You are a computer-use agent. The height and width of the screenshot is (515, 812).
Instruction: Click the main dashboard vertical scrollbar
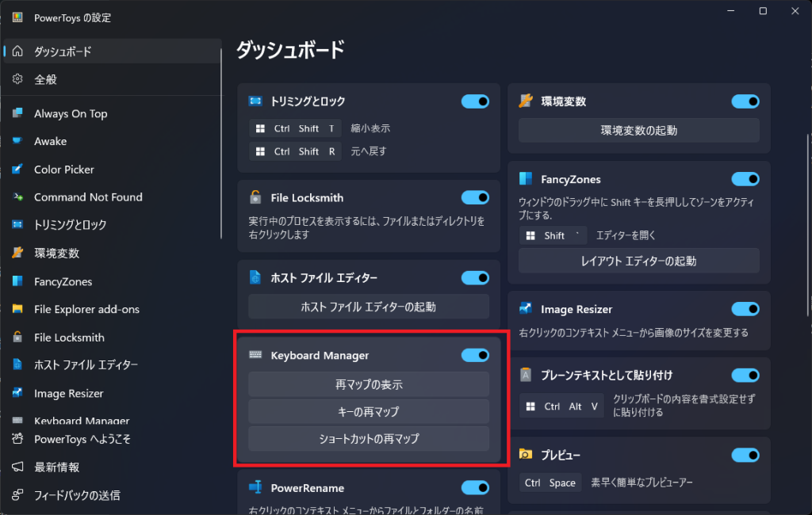[808, 225]
